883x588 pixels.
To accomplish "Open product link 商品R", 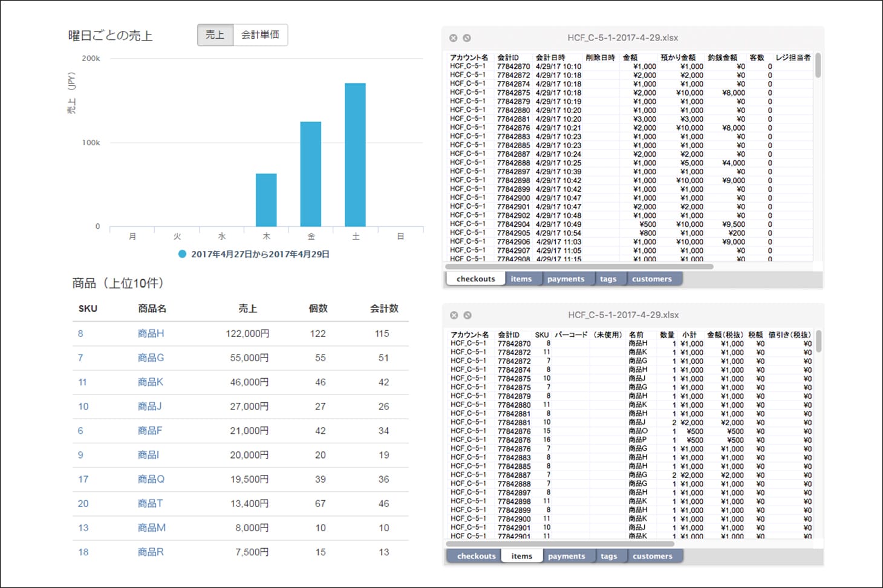I will 151,552.
